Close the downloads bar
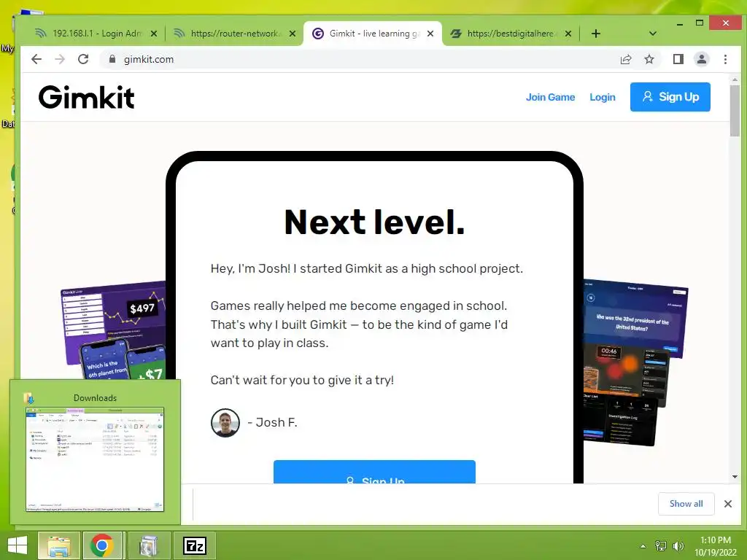Image resolution: width=747 pixels, height=560 pixels. point(727,503)
